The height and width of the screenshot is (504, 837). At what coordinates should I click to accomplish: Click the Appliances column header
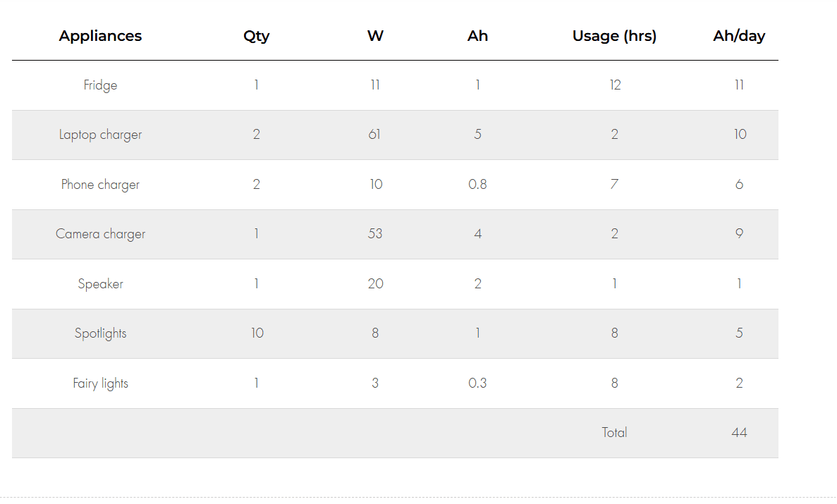pos(100,36)
